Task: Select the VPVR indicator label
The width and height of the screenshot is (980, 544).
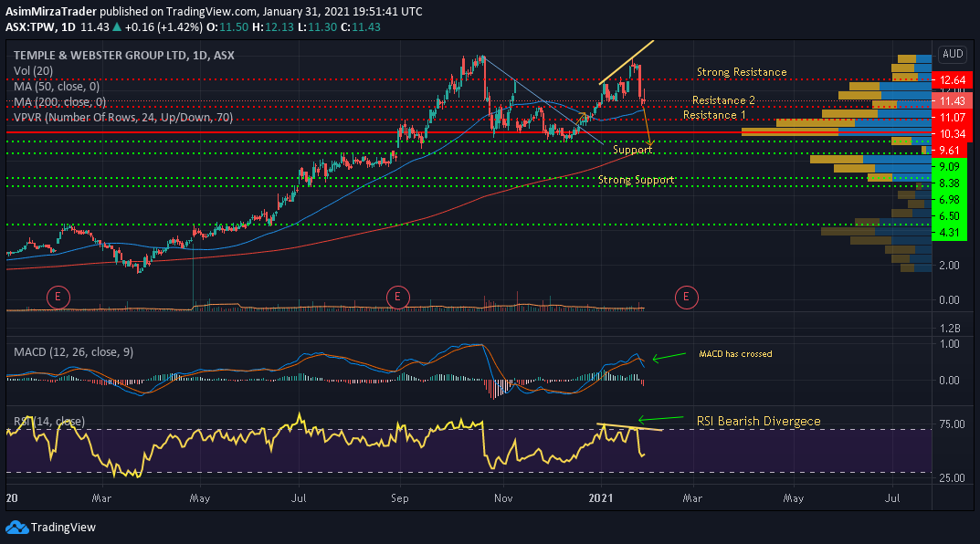Action: click(x=123, y=118)
